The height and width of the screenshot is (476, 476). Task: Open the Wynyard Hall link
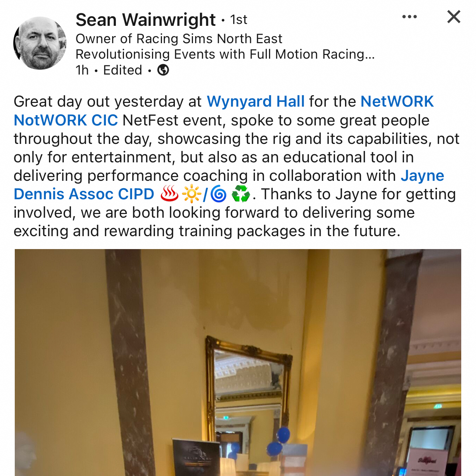pyautogui.click(x=255, y=101)
